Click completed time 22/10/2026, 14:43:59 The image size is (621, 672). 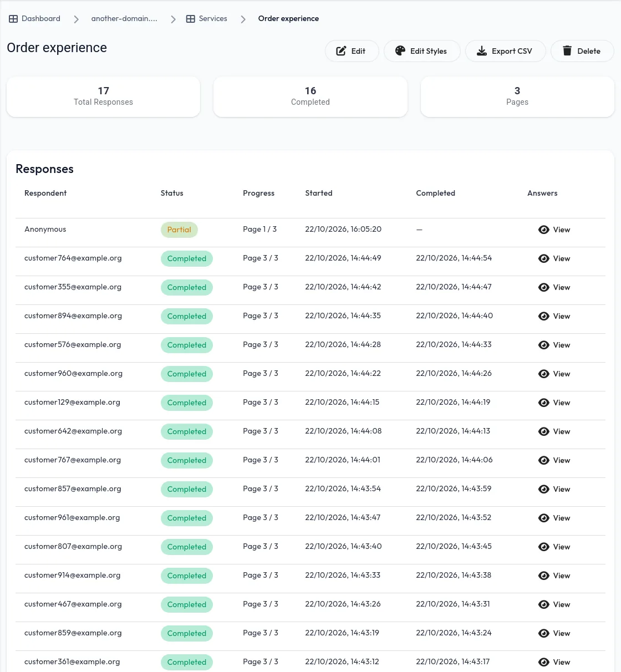454,488
